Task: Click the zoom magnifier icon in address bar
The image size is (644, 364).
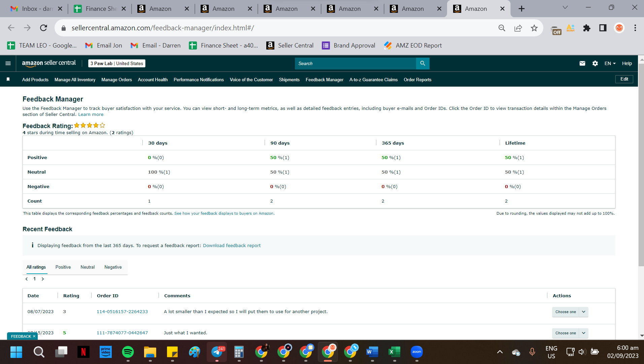Action: [x=502, y=28]
